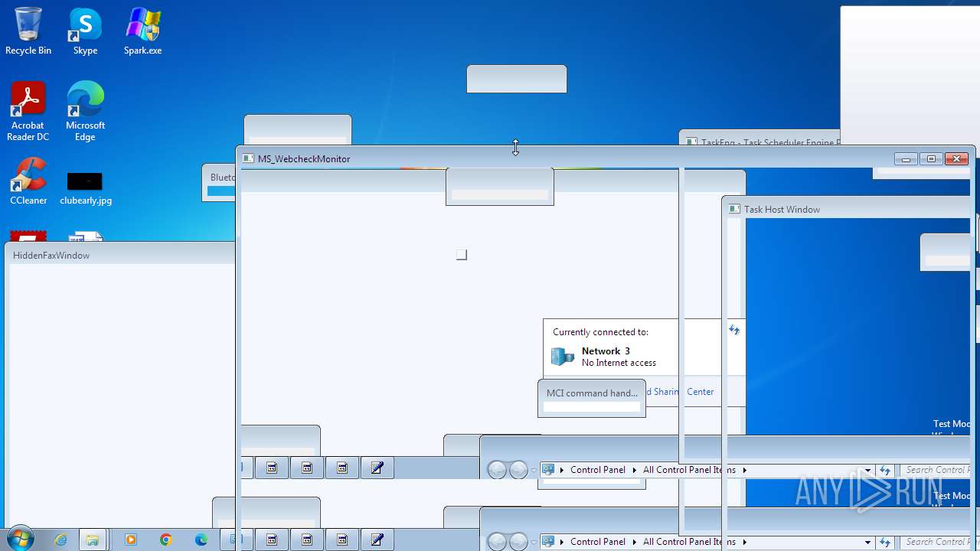Open the address dropdown in the upper Control Panel bar
980x551 pixels.
(867, 470)
